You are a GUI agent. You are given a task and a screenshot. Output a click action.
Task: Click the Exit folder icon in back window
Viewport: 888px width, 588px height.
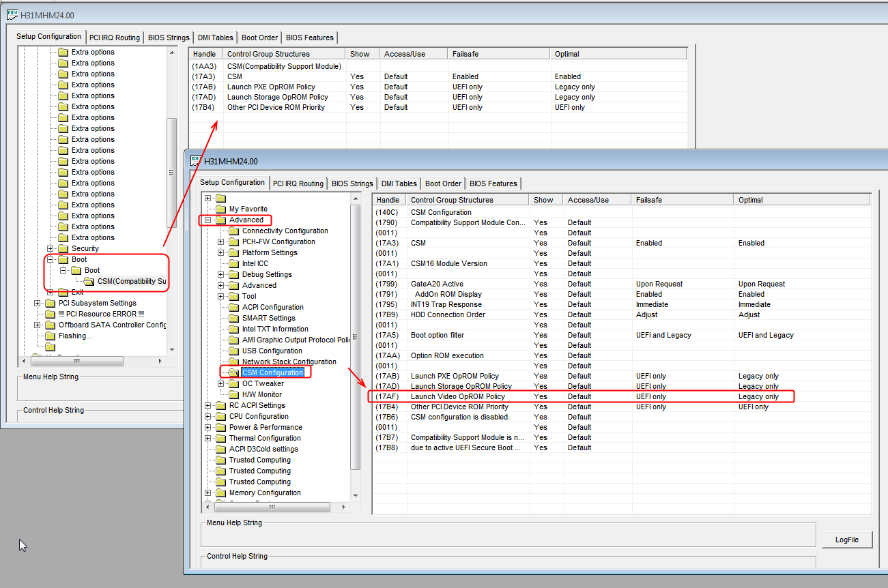pyautogui.click(x=63, y=292)
